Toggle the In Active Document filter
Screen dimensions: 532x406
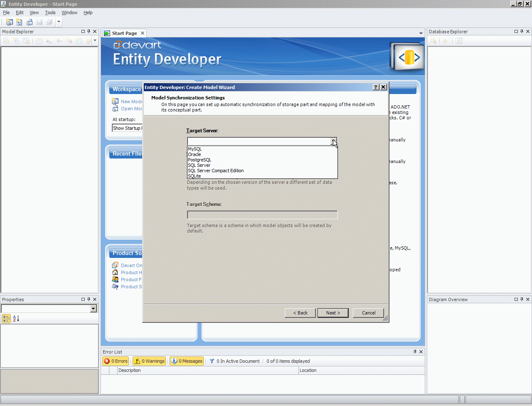pos(234,361)
